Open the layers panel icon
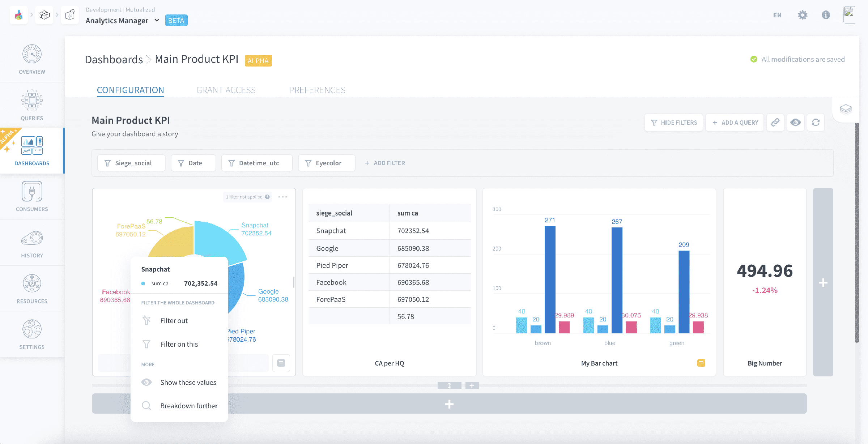The width and height of the screenshot is (868, 444). pos(846,109)
